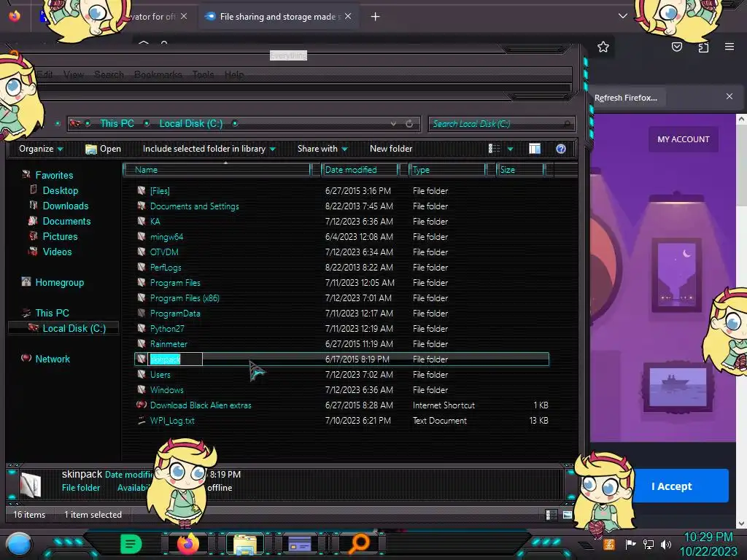
Task: Select Documents and Settings folder
Action: coord(194,206)
